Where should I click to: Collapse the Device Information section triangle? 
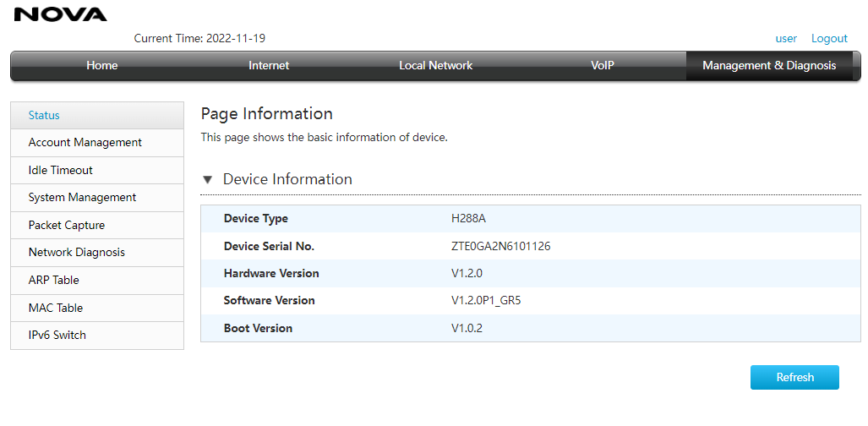[208, 179]
